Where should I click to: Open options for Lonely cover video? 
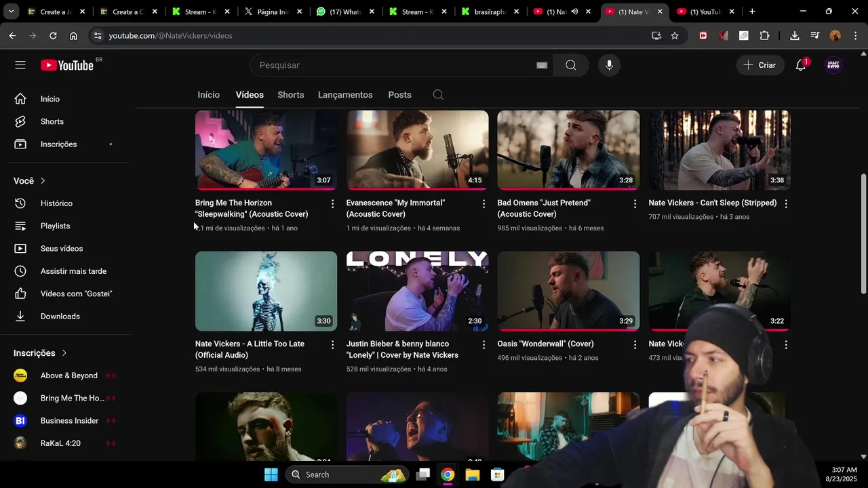click(x=484, y=344)
